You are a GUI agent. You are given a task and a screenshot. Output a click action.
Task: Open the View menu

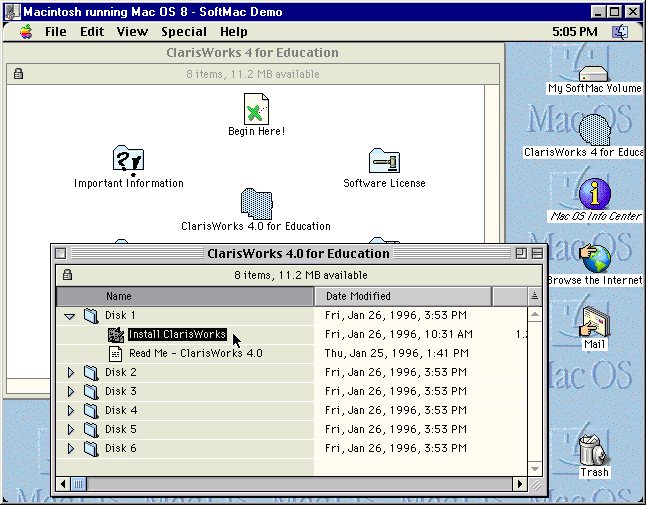pos(132,32)
